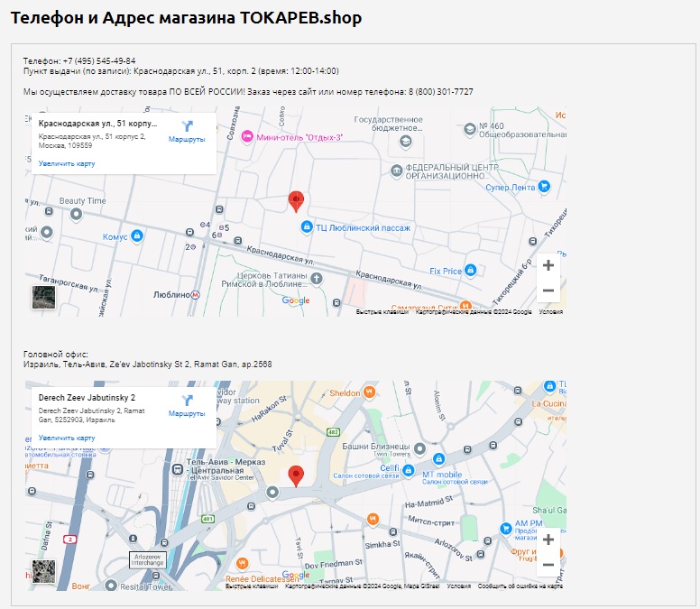
Task: Click route 481 road shield
Action: click(x=208, y=519)
